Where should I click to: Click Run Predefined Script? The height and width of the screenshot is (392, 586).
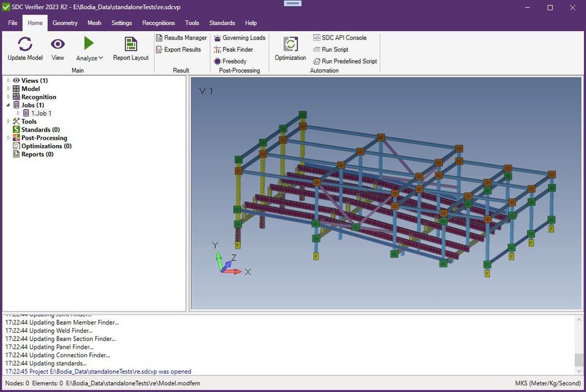(345, 61)
